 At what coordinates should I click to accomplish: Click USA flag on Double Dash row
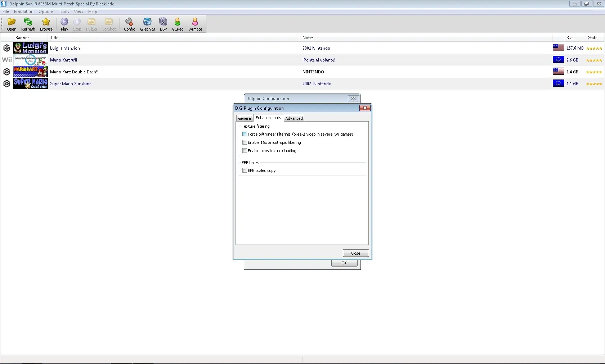tap(559, 71)
